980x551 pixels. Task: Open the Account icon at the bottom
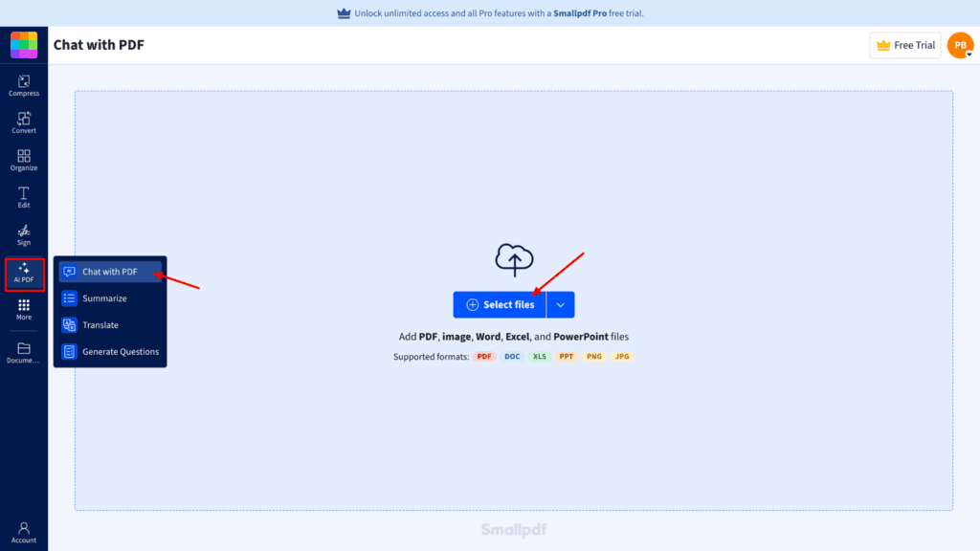point(23,531)
